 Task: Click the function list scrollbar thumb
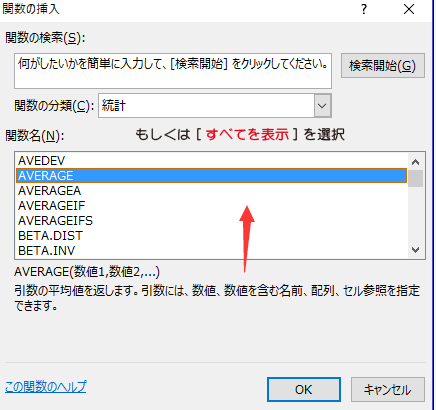pos(416,178)
